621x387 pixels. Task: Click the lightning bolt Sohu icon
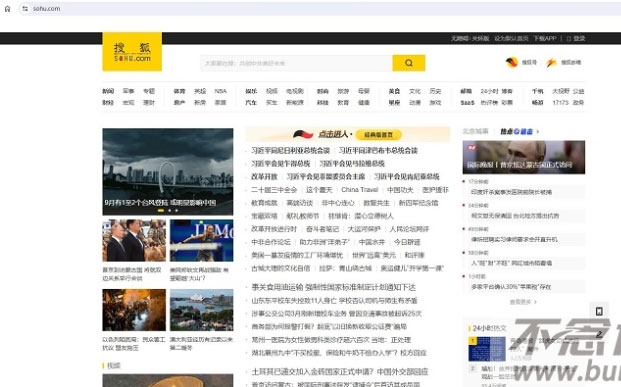pos(551,62)
